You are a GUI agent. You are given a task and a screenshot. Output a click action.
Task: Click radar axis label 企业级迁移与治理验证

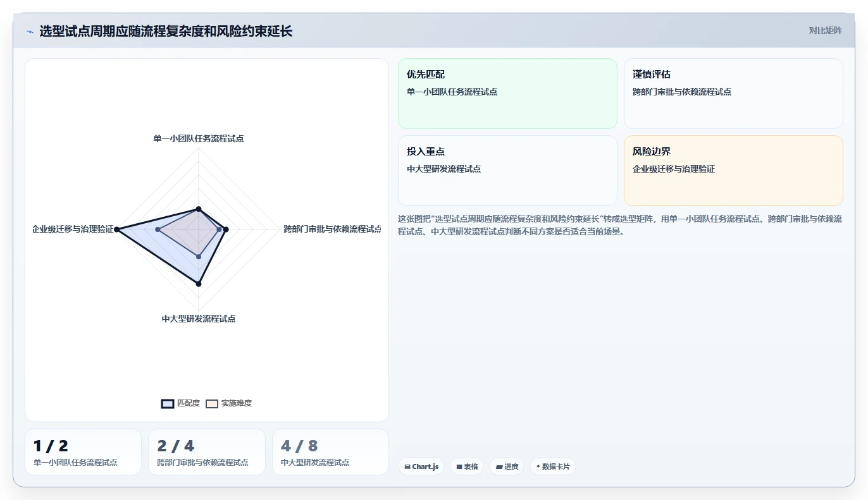coord(73,229)
